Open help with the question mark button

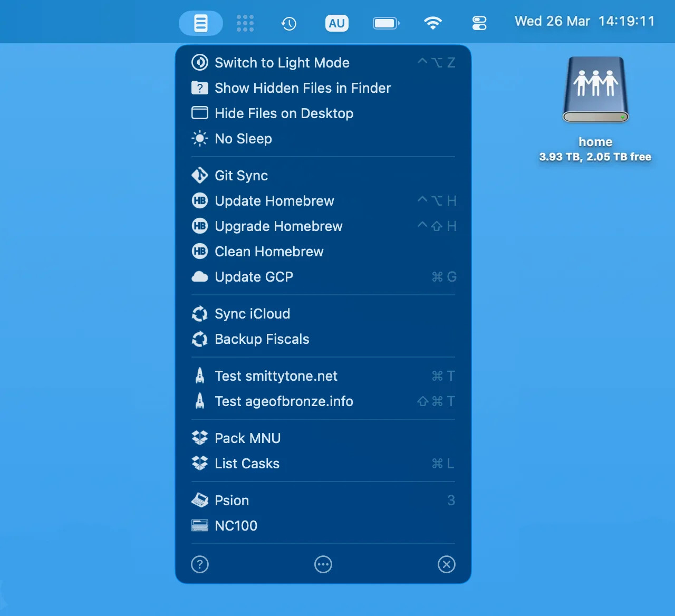click(200, 564)
